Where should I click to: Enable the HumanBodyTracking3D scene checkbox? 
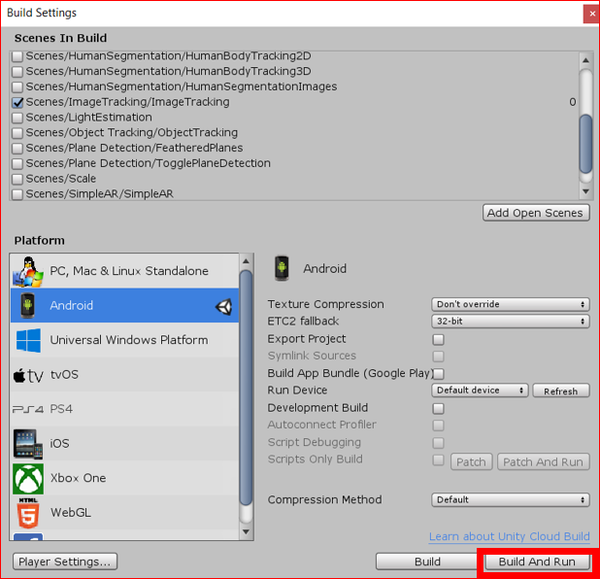[x=17, y=72]
